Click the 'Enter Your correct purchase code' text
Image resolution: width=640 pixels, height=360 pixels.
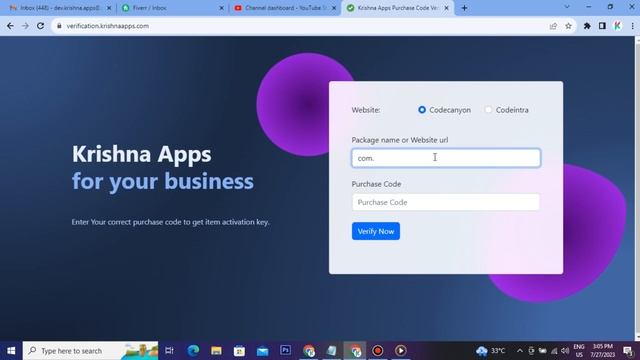pos(170,222)
